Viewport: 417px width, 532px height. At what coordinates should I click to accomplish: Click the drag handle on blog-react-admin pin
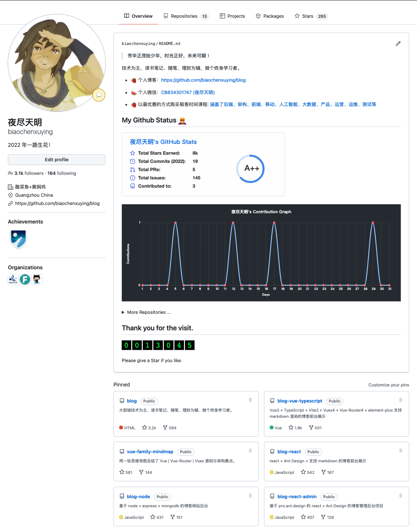click(x=401, y=496)
